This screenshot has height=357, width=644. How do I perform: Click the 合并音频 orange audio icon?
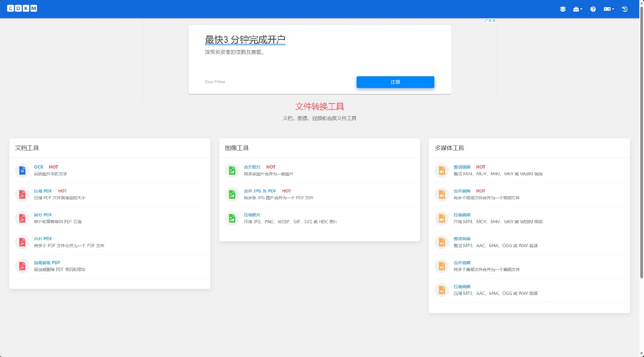(442, 266)
